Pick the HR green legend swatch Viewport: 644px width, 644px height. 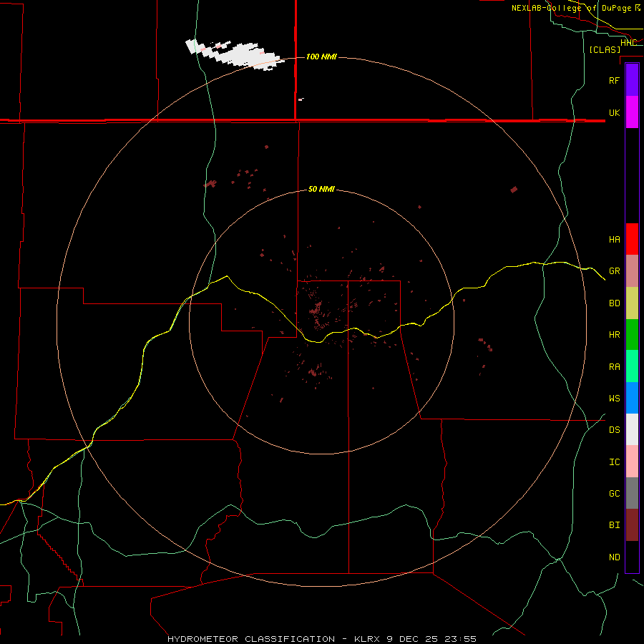click(x=632, y=335)
